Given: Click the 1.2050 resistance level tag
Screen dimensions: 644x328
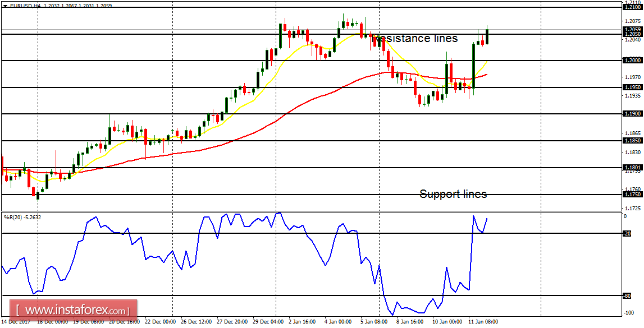Looking at the screenshot, I should click(x=633, y=34).
